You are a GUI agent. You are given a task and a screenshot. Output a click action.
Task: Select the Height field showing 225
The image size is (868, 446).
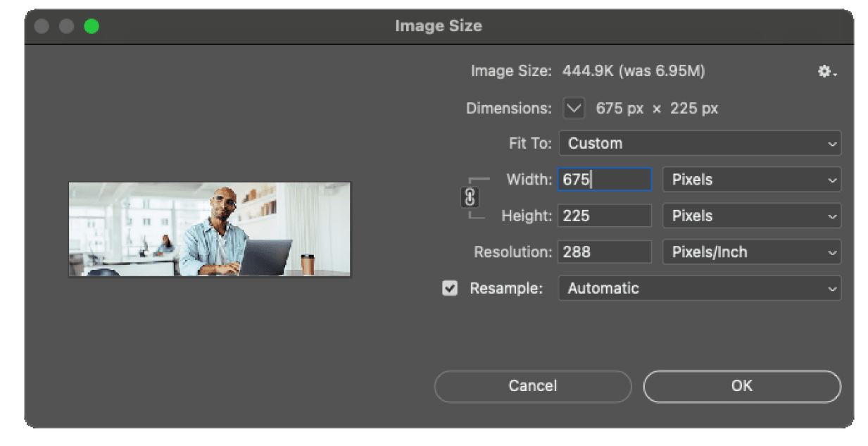(604, 216)
